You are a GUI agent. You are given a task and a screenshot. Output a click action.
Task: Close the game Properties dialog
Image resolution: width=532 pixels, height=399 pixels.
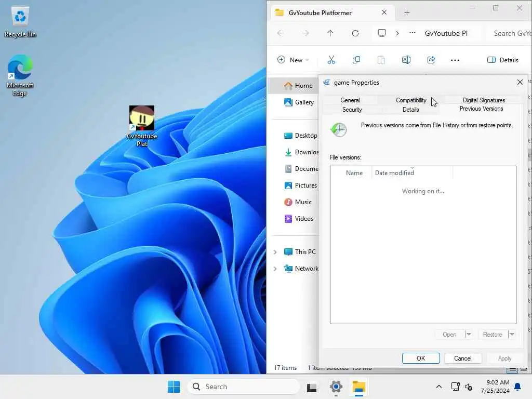[520, 82]
